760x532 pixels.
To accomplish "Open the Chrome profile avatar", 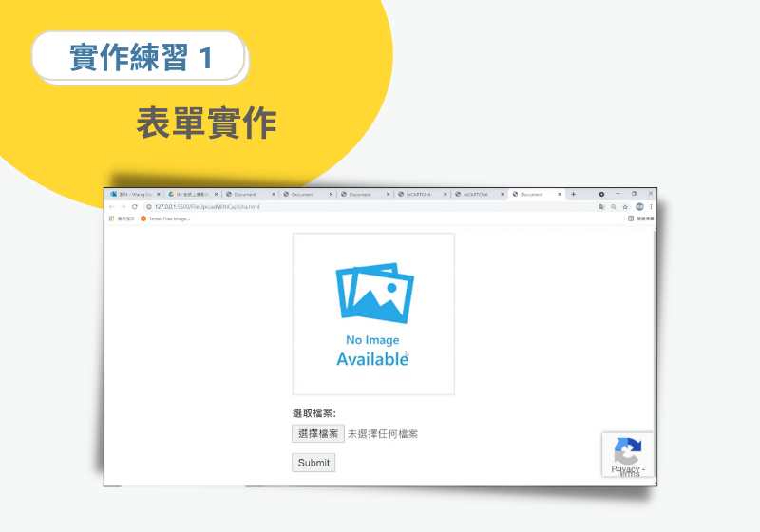I will (639, 207).
